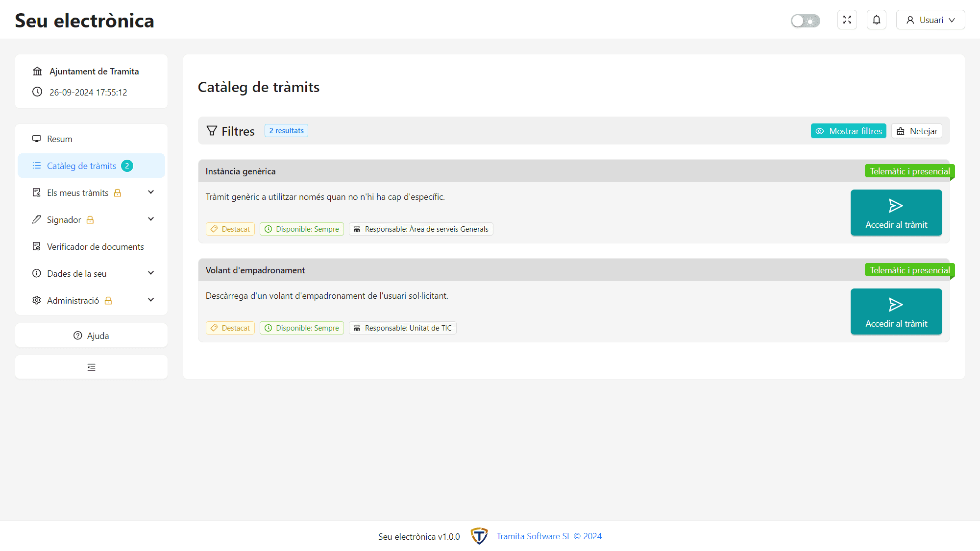This screenshot has height=551, width=980.
Task: Click the Netejar button to clear filters
Action: (917, 130)
